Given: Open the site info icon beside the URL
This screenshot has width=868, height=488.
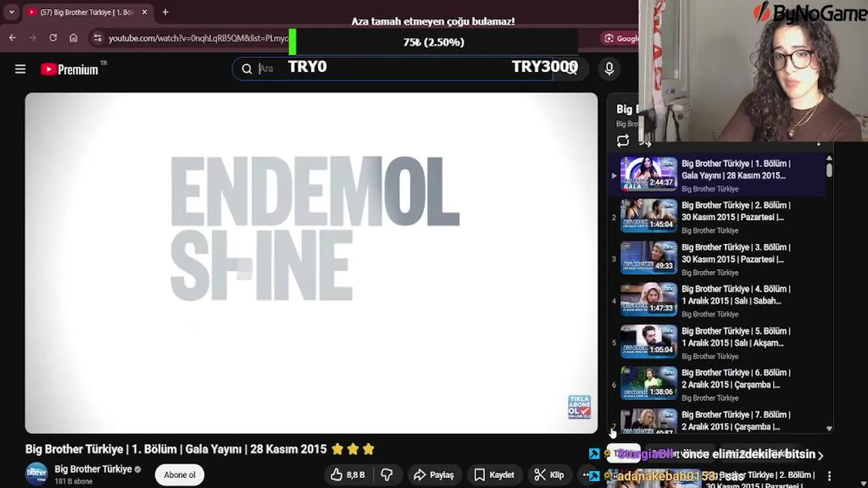Looking at the screenshot, I should click(98, 38).
